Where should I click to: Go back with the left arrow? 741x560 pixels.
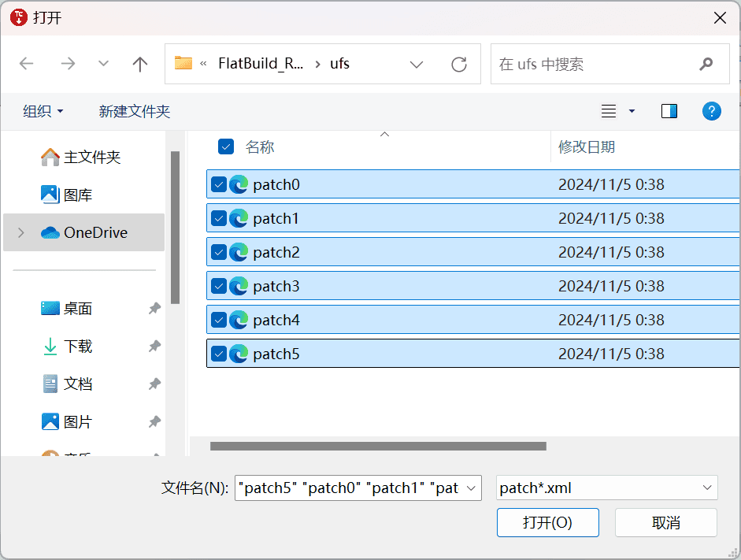coord(27,63)
